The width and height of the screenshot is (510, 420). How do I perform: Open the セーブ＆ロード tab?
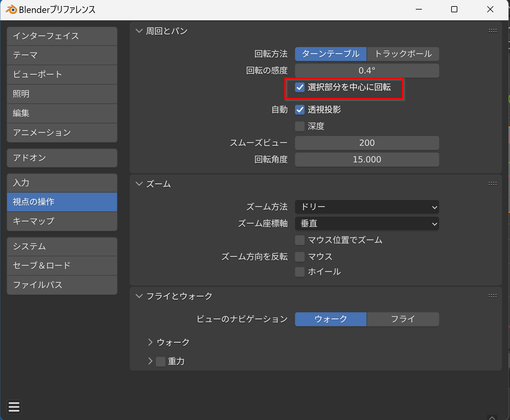(62, 266)
